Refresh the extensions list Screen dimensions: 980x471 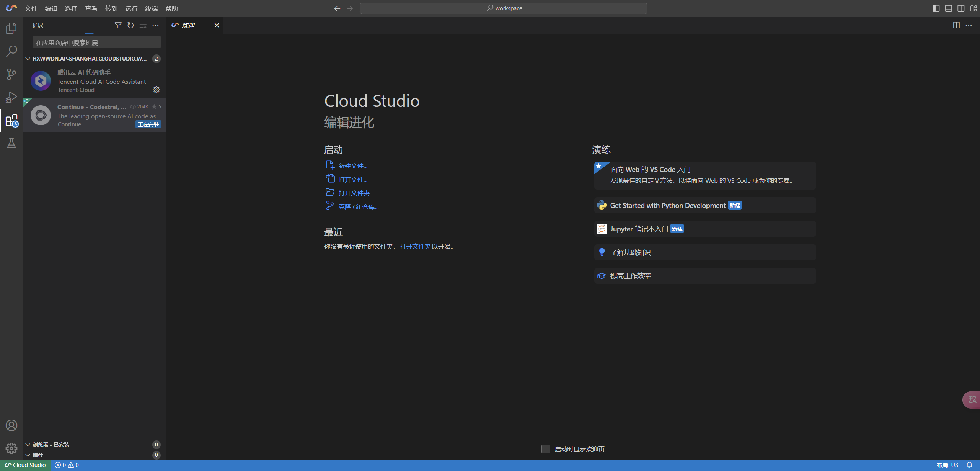pos(130,25)
